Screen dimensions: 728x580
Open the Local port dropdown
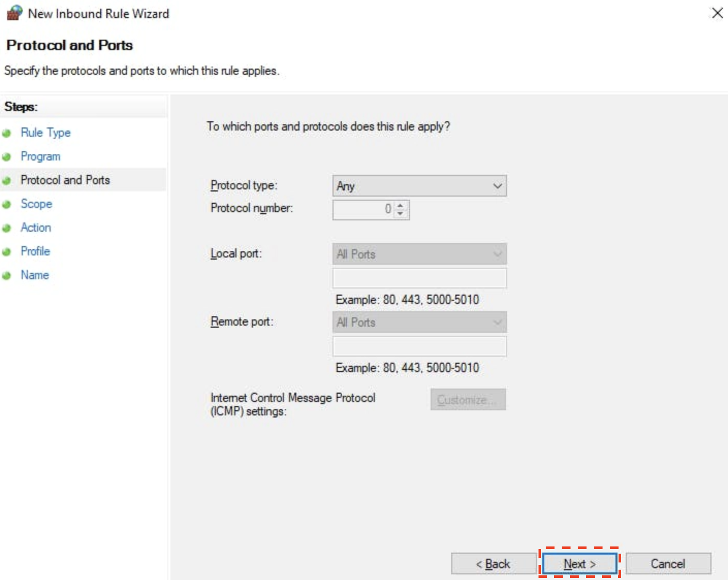pos(419,254)
